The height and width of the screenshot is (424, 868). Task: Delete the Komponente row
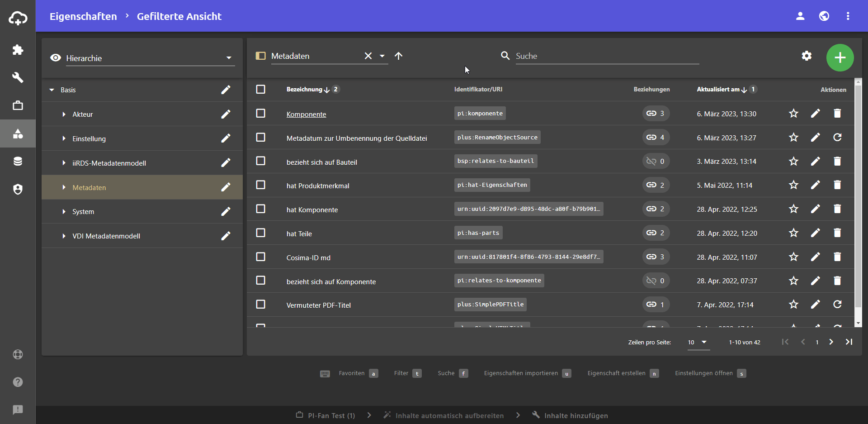click(x=837, y=113)
